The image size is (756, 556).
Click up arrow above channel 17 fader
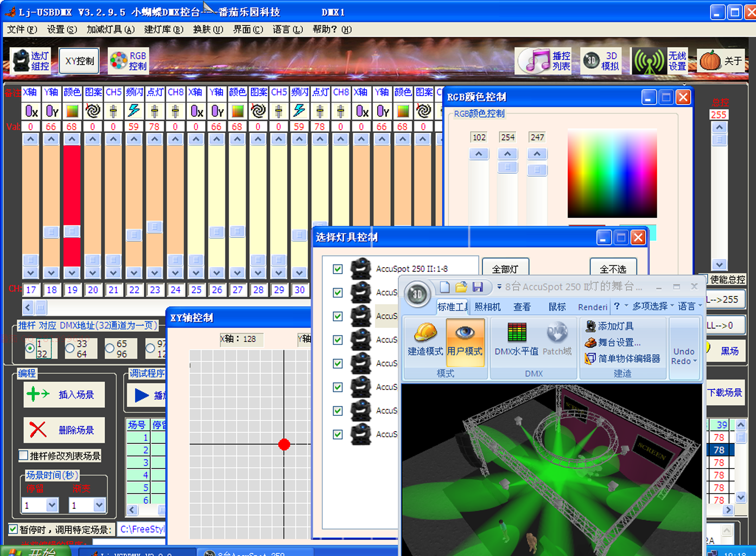pos(30,140)
